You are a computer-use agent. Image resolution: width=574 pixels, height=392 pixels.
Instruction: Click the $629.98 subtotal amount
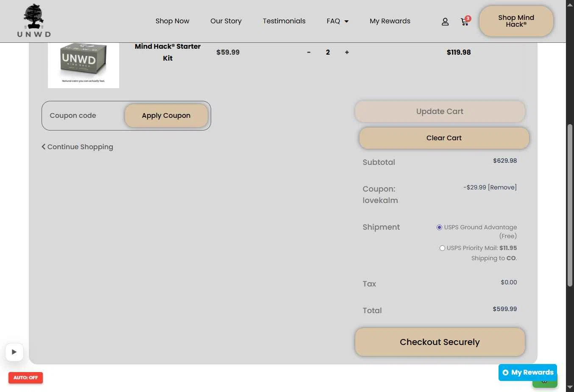click(x=505, y=161)
